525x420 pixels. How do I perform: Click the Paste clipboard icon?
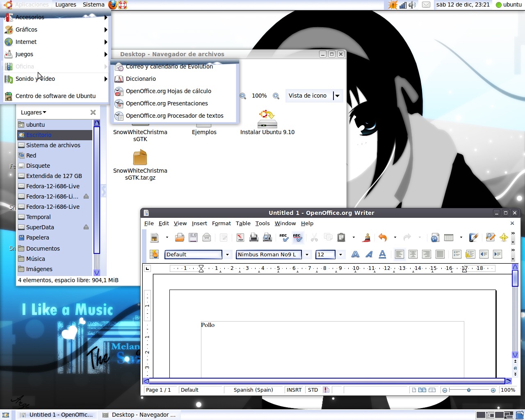coord(341,237)
